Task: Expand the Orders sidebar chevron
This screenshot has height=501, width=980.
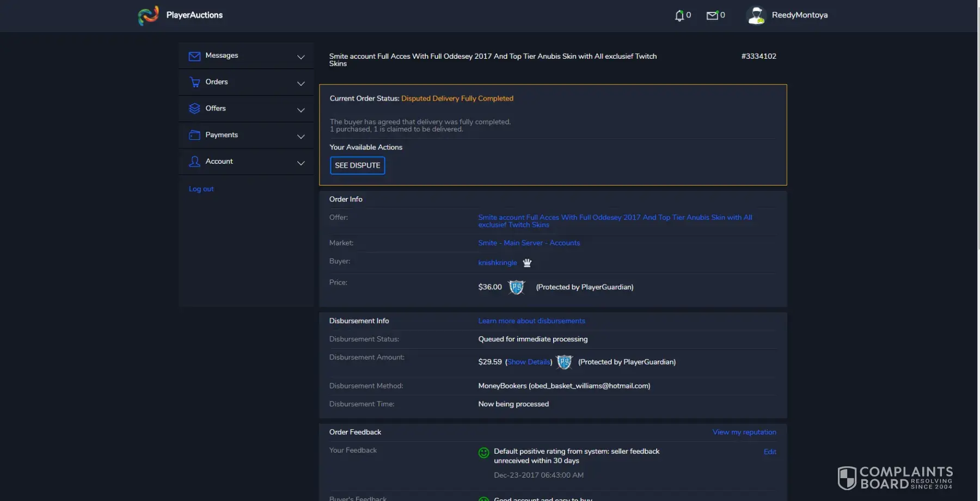Action: [301, 83]
